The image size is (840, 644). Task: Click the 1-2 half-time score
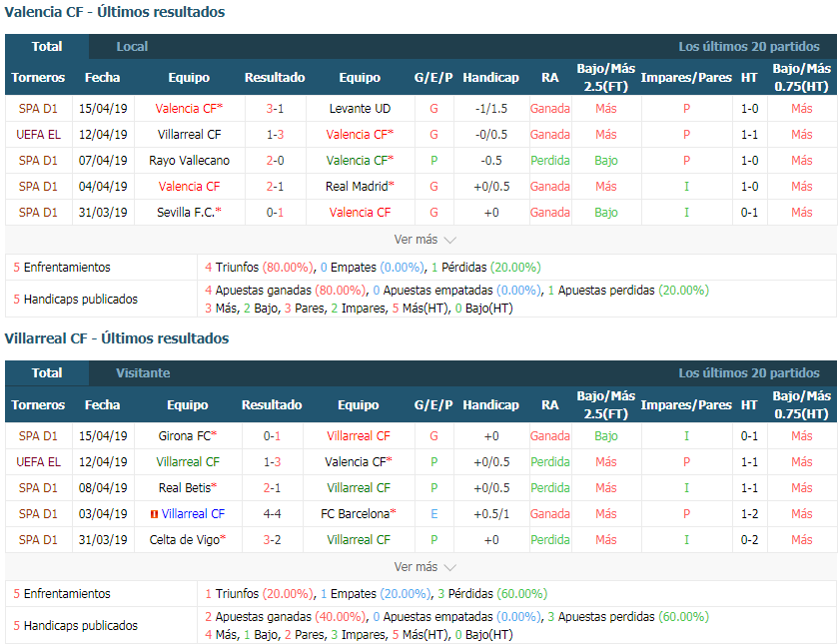click(x=749, y=514)
